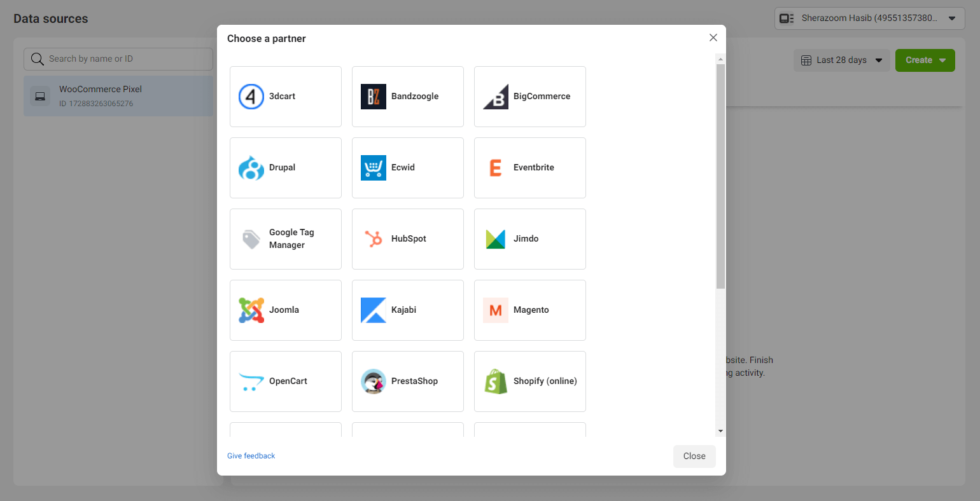The image size is (980, 501).
Task: Click the Magento M logo icon
Action: click(x=496, y=310)
